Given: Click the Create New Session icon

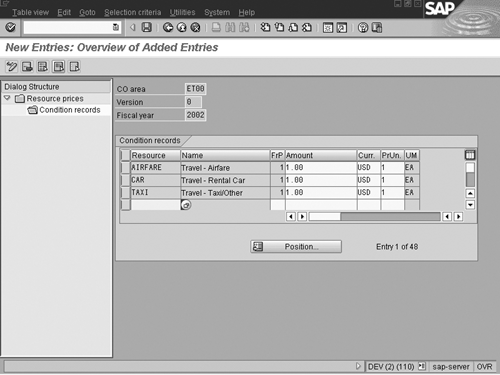Looking at the screenshot, I should [x=328, y=28].
